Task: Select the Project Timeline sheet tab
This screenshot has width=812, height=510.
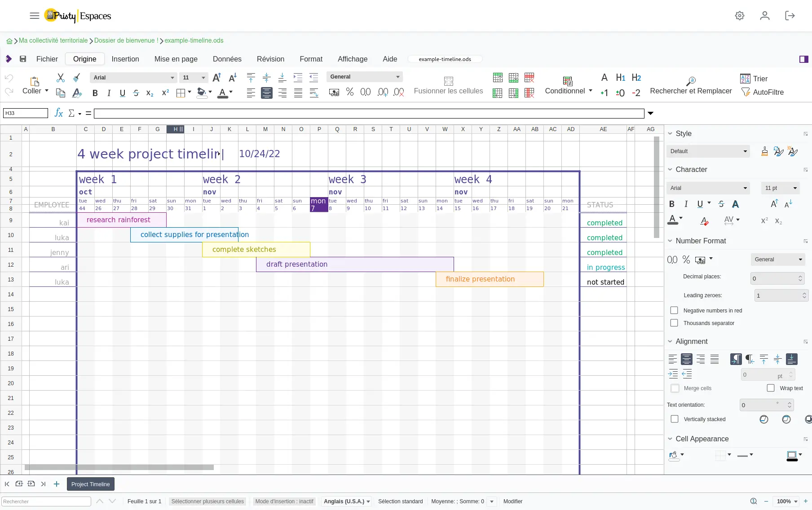Action: click(91, 484)
